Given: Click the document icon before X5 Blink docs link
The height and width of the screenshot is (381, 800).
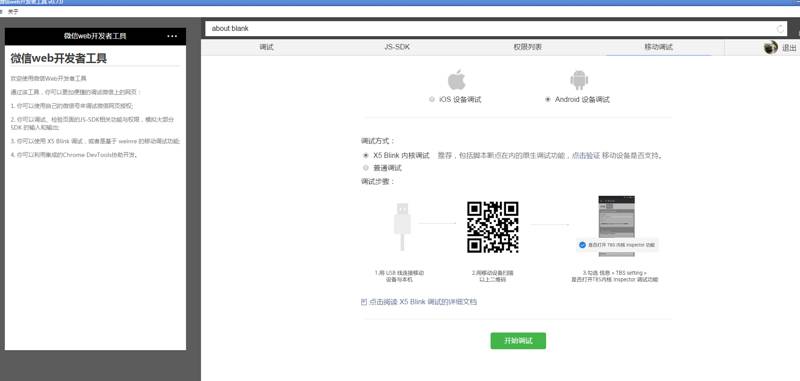Looking at the screenshot, I should 364,302.
